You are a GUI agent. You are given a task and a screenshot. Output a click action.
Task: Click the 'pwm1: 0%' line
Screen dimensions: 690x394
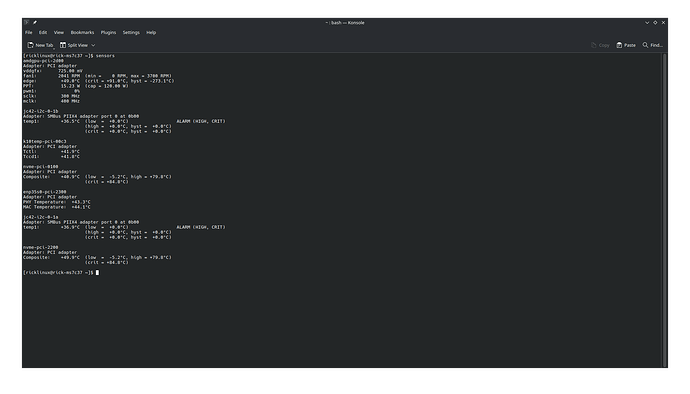(51, 91)
